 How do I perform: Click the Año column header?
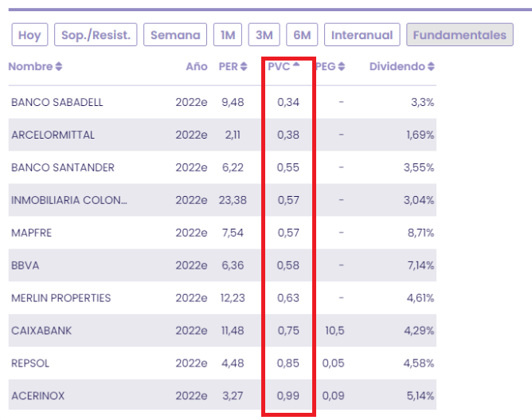coord(197,67)
